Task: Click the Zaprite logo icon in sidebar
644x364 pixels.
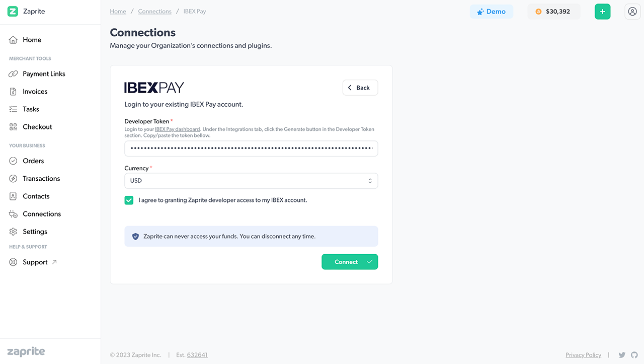Action: coord(13,11)
